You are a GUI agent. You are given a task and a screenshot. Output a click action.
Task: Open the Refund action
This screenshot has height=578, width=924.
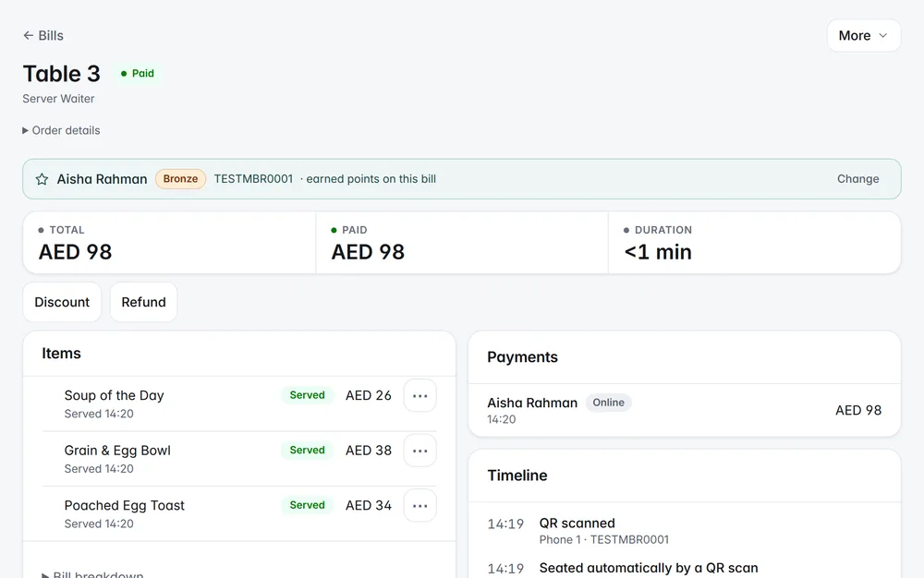[x=143, y=302]
